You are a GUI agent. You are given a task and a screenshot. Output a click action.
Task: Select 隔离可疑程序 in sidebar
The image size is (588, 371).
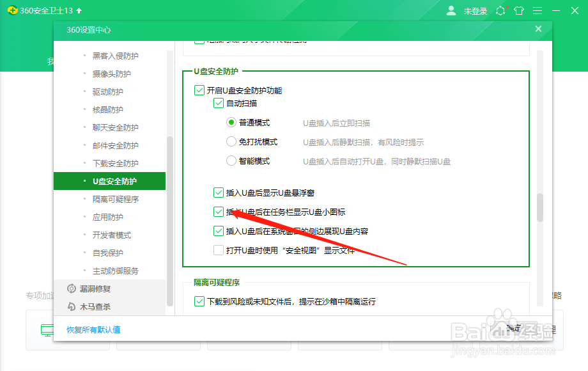(x=116, y=199)
